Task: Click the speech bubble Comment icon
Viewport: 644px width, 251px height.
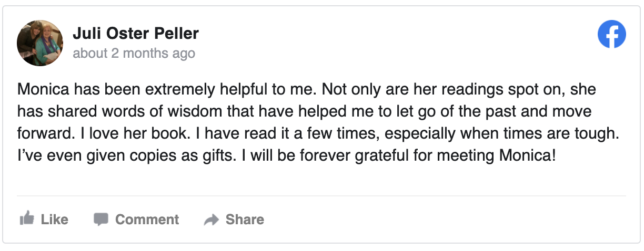Action: [101, 219]
